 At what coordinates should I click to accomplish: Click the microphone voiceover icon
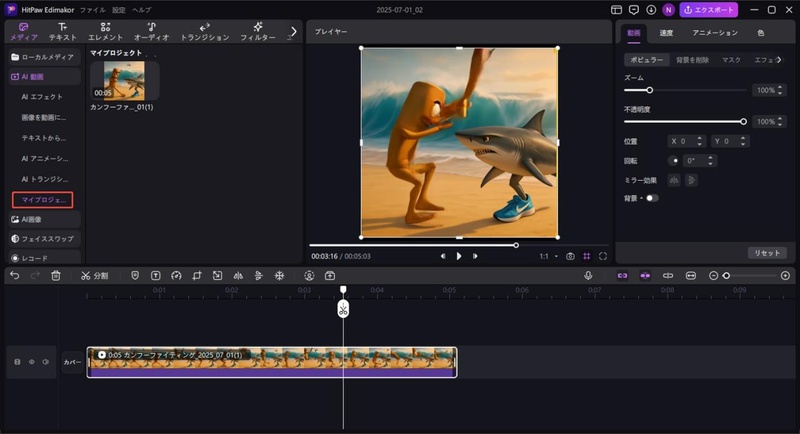[588, 275]
